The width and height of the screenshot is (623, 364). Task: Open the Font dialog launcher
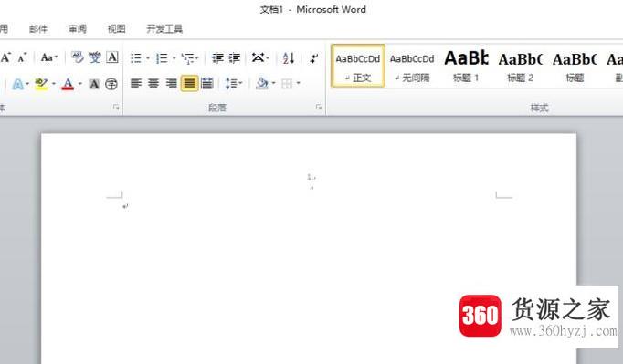point(116,107)
